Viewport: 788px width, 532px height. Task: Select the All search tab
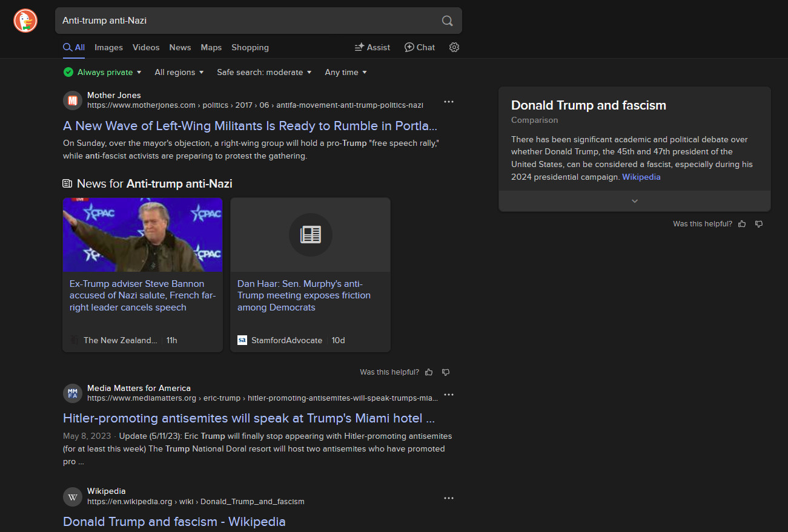(74, 47)
